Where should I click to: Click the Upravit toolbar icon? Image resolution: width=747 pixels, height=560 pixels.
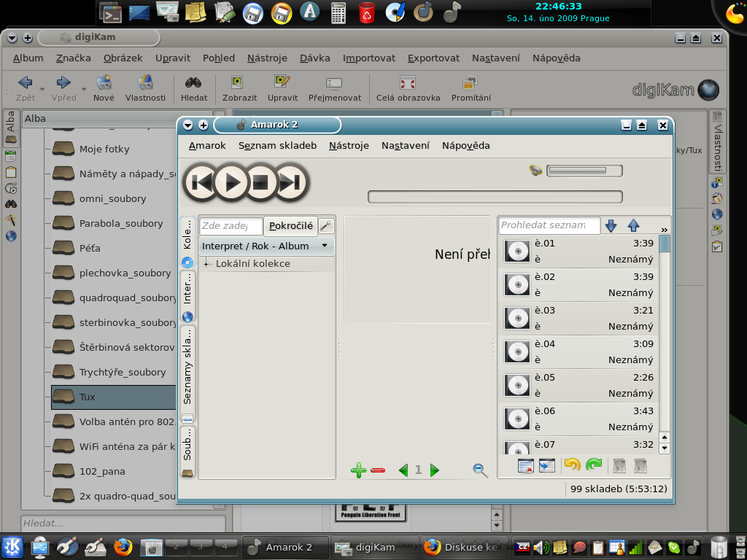tap(282, 88)
